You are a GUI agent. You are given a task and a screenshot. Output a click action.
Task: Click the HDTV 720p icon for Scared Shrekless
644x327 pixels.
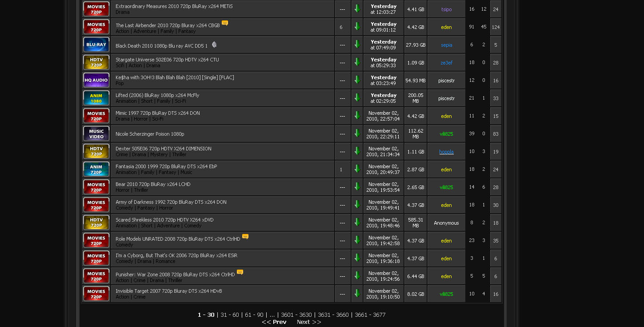click(x=96, y=222)
